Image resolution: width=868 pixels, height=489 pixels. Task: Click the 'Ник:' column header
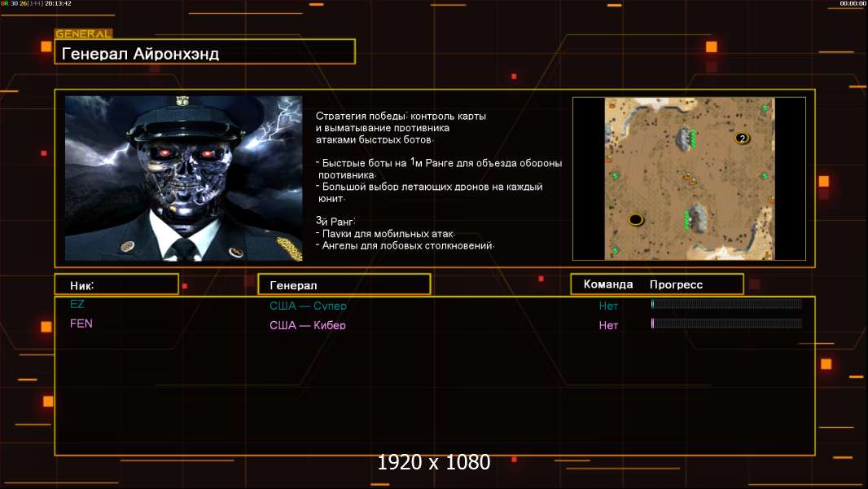click(x=116, y=284)
